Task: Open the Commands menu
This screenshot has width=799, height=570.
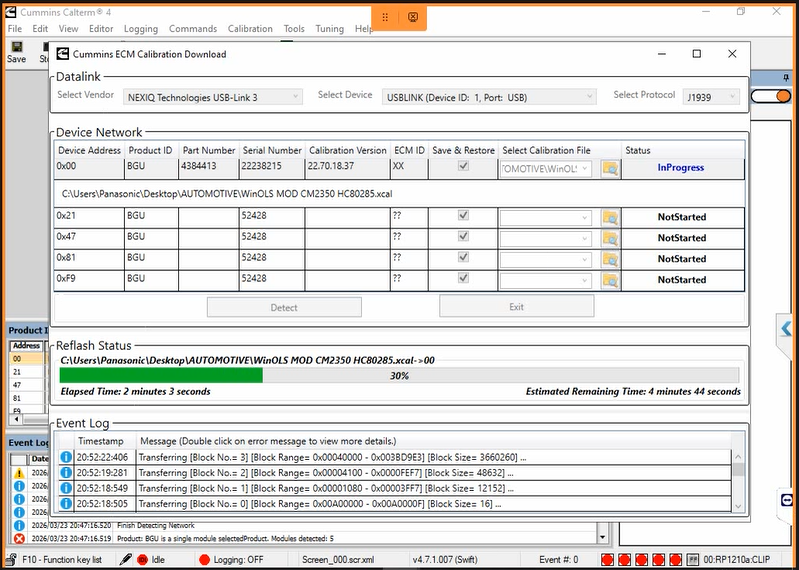Action: point(192,29)
